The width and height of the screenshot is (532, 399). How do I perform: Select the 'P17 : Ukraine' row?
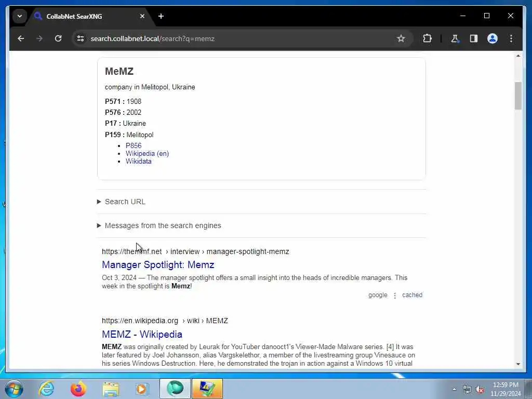click(x=126, y=123)
